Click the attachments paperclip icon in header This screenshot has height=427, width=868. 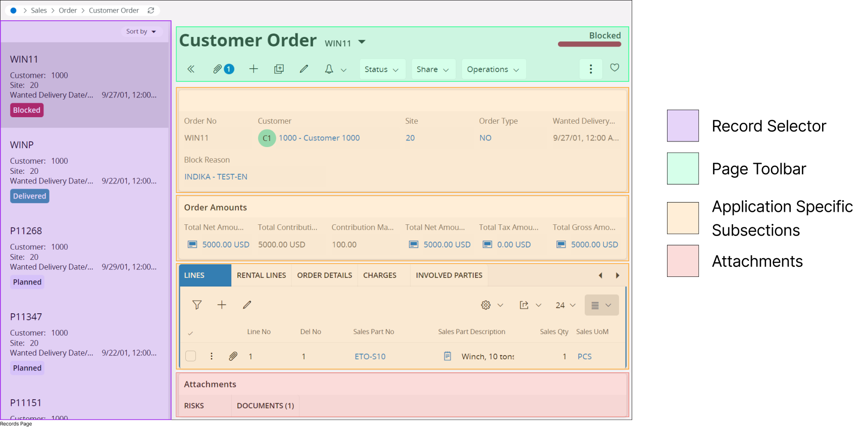[218, 69]
